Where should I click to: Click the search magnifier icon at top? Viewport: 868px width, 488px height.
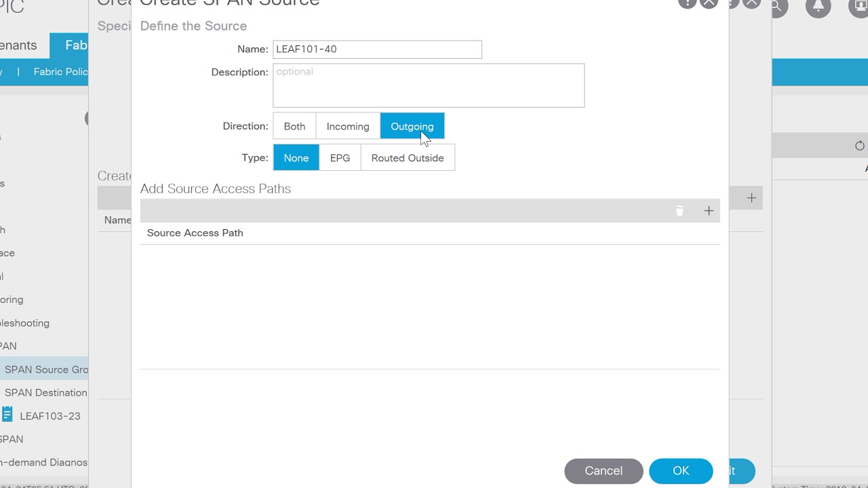(777, 7)
